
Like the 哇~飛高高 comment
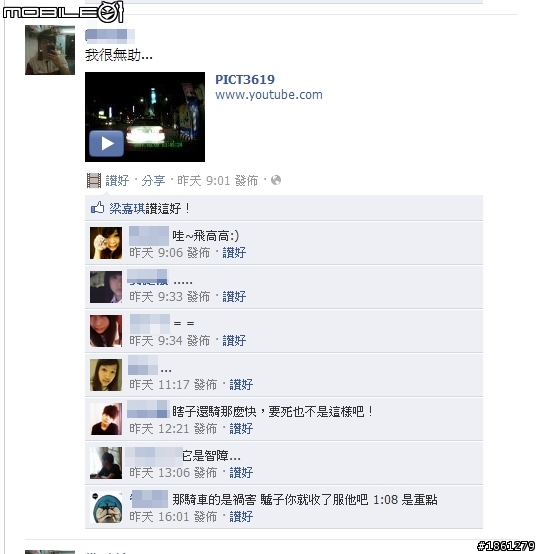point(234,253)
